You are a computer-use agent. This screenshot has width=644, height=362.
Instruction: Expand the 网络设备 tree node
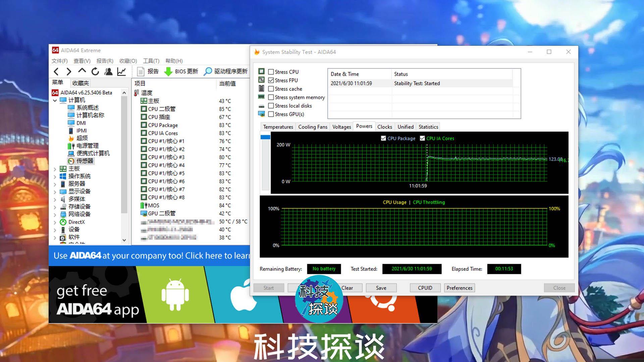coord(55,215)
